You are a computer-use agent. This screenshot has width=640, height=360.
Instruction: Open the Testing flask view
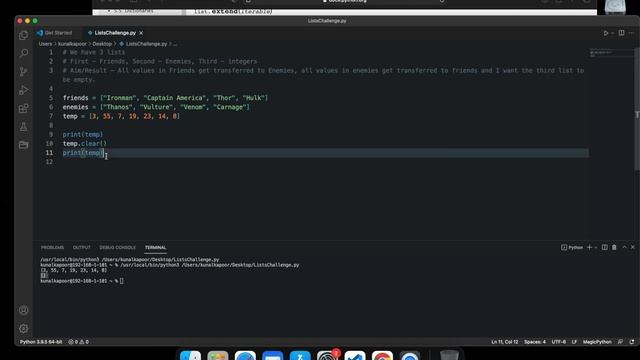click(24, 127)
